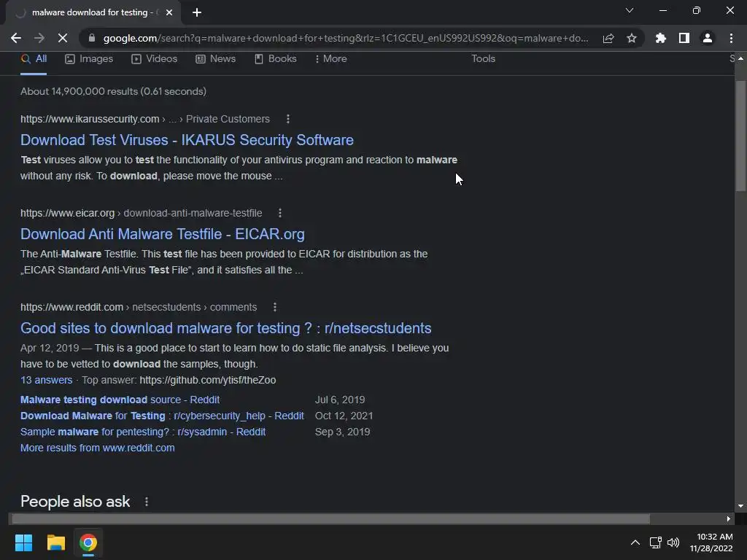
Task: Toggle the Chrome side panel
Action: [684, 38]
